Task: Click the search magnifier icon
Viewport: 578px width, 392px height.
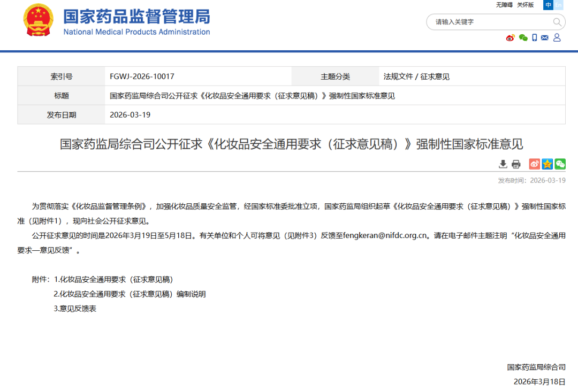Action: [x=557, y=22]
